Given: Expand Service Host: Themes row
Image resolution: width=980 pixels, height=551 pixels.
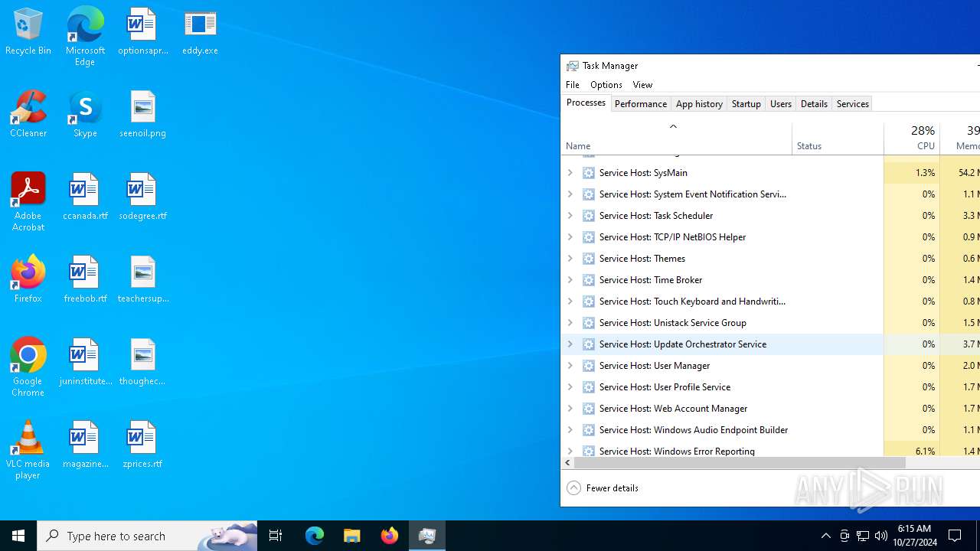Looking at the screenshot, I should point(570,259).
